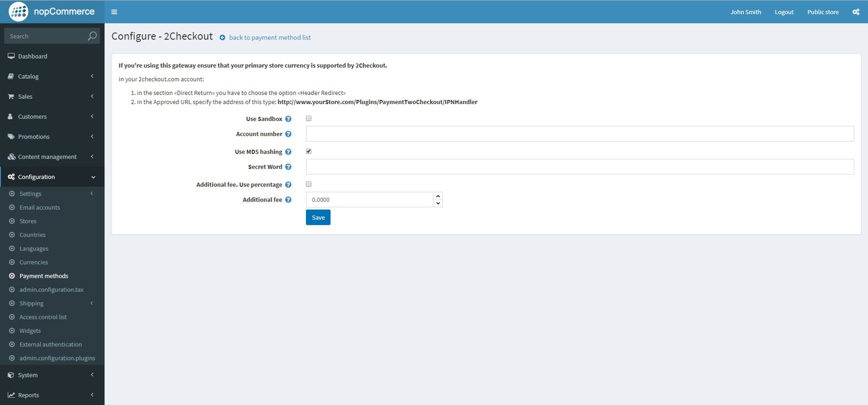The width and height of the screenshot is (868, 405).
Task: Click the nopCommerce logo
Action: pyautogui.click(x=52, y=11)
